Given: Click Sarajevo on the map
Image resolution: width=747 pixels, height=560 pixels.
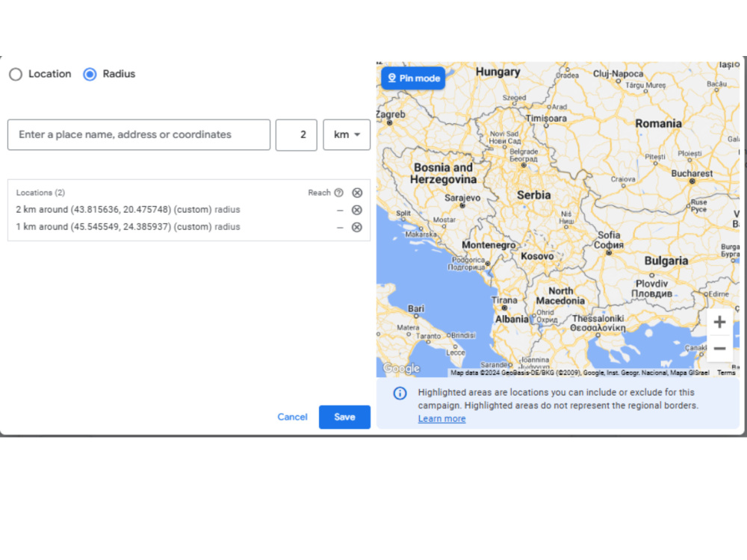Looking at the screenshot, I should [x=462, y=198].
